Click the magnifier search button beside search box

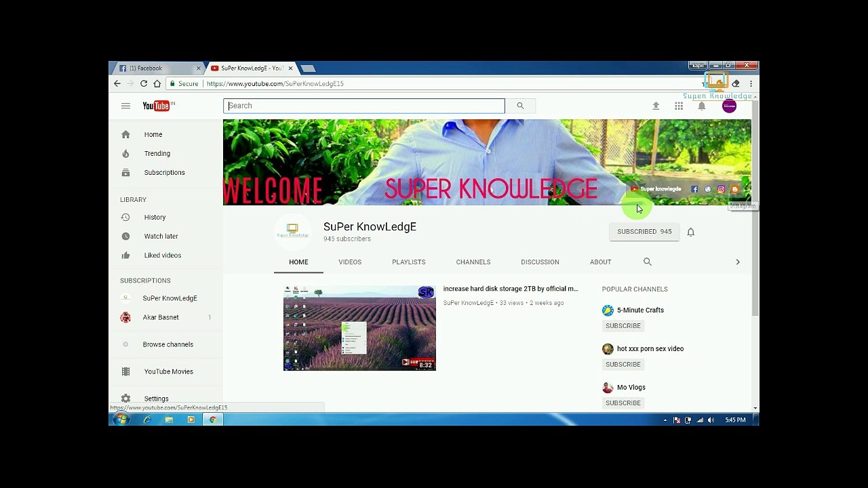[520, 106]
